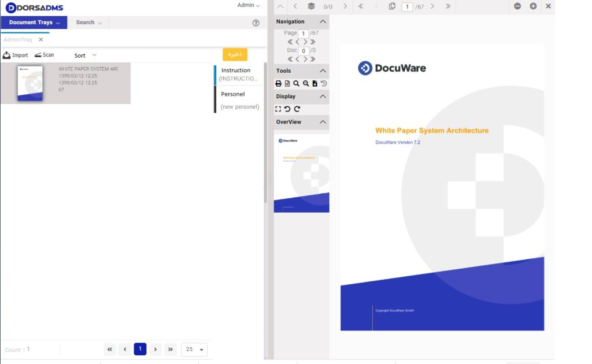Zoom out with the minus circle button

tap(517, 6)
